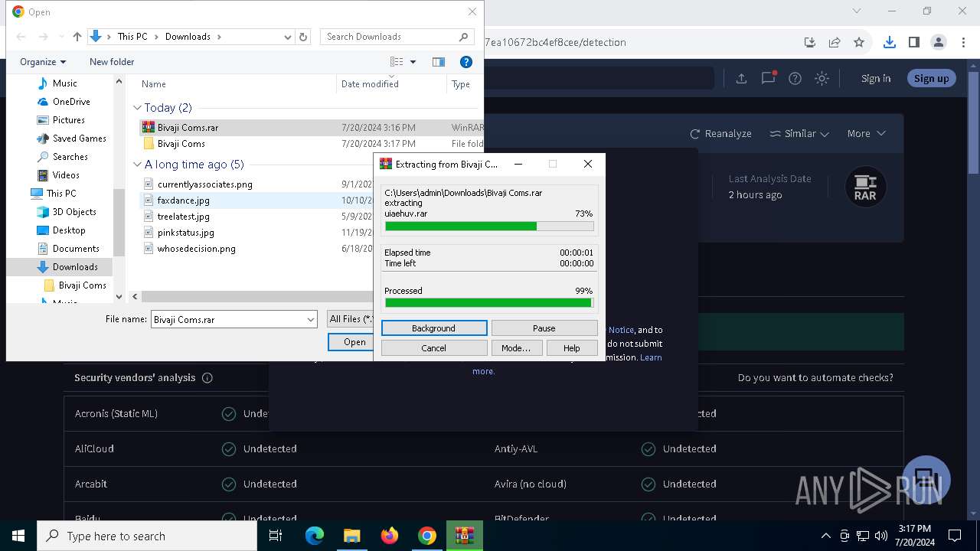Select currentlyassociates.png file
980x551 pixels.
click(204, 184)
